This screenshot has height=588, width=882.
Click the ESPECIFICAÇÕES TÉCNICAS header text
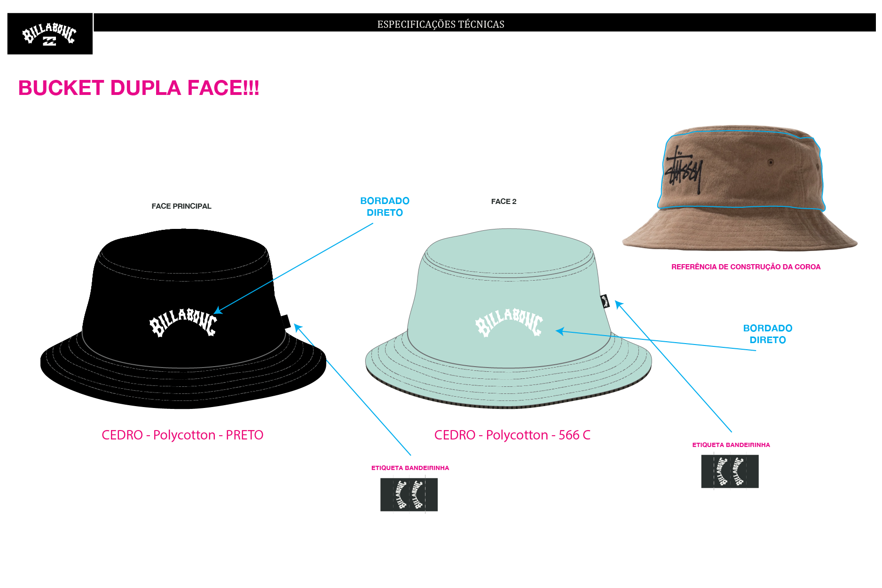[x=441, y=24]
